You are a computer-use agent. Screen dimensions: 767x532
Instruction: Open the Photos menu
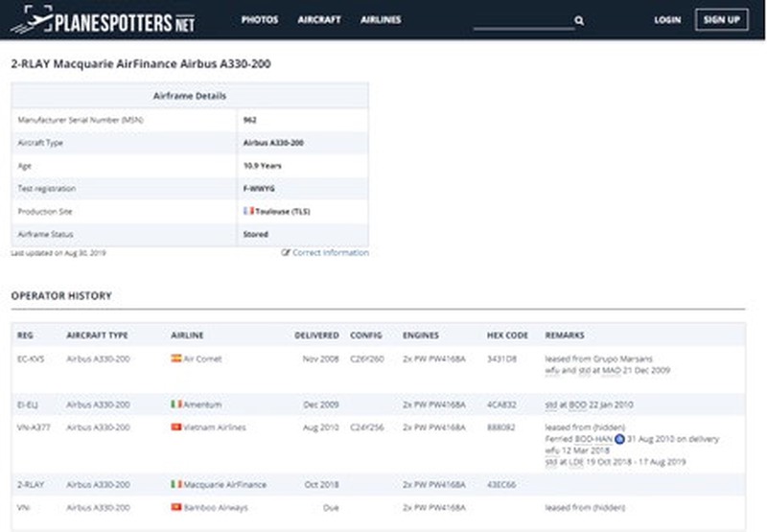(x=260, y=19)
